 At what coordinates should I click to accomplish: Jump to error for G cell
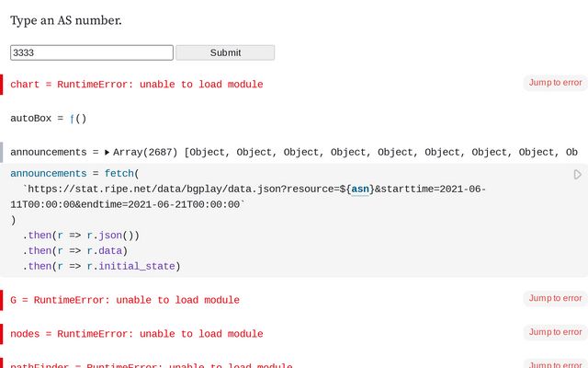[555, 298]
